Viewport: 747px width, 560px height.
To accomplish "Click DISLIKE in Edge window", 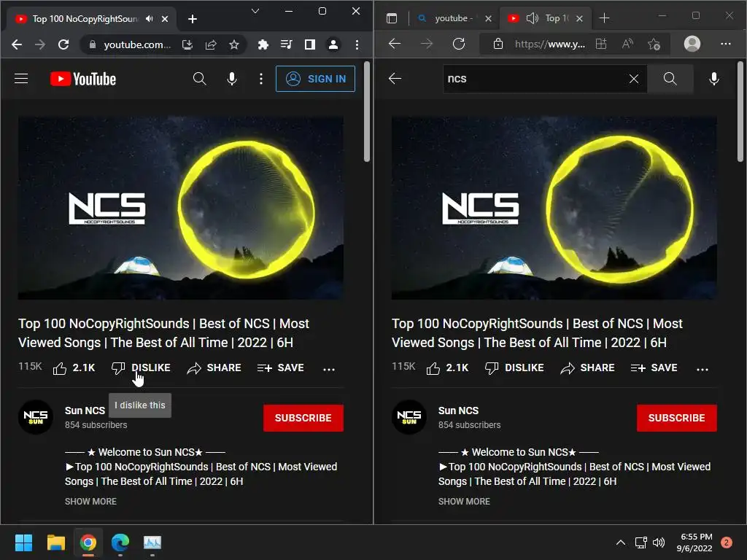I will (x=514, y=367).
